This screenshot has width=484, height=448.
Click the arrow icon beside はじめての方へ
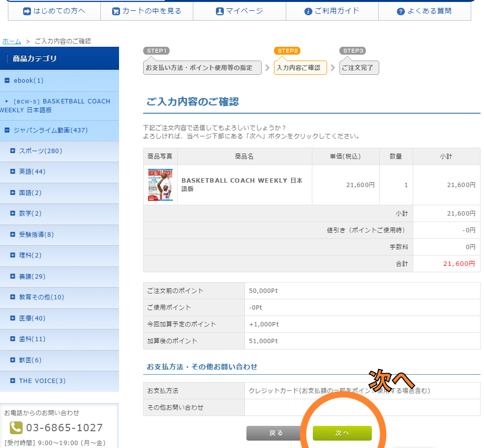click(x=27, y=11)
